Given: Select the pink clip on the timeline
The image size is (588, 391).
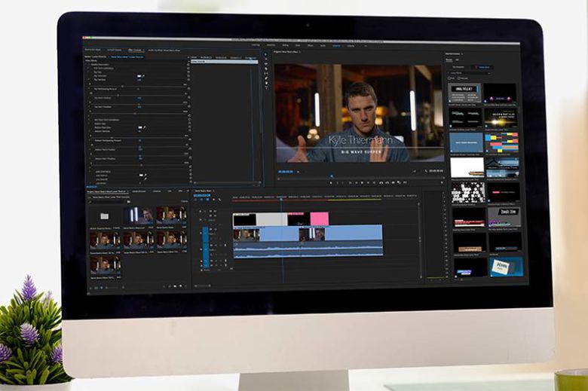Looking at the screenshot, I should 319,218.
